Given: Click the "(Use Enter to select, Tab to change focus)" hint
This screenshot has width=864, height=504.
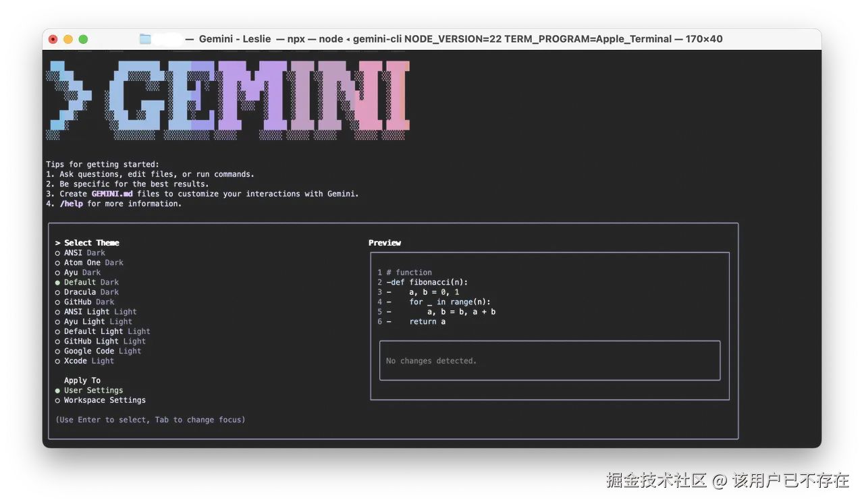Looking at the screenshot, I should (x=151, y=420).
